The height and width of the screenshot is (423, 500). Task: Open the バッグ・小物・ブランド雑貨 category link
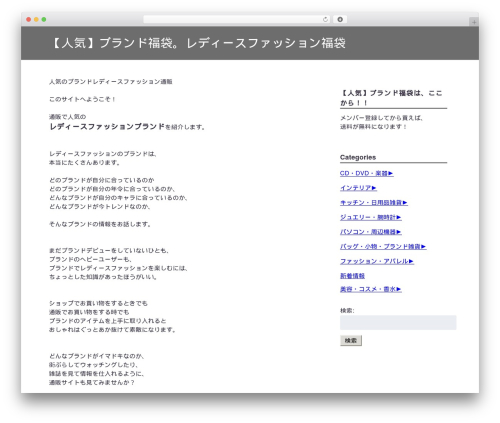(383, 247)
